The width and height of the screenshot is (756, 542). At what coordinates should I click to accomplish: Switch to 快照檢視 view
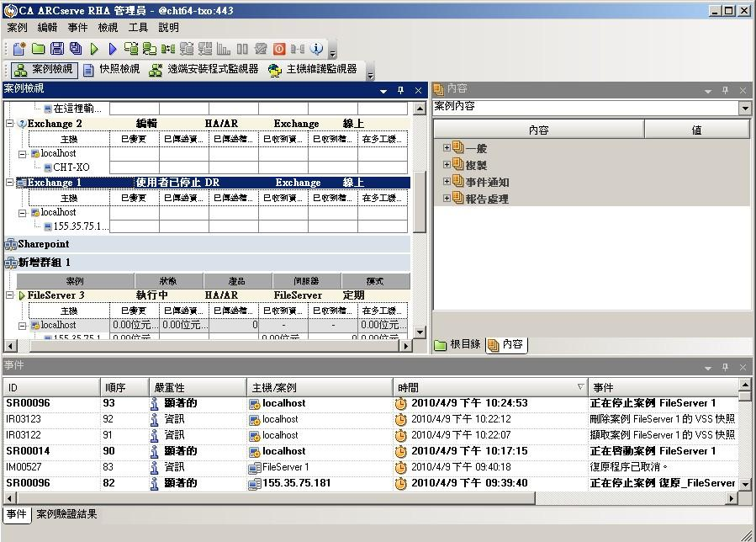112,70
